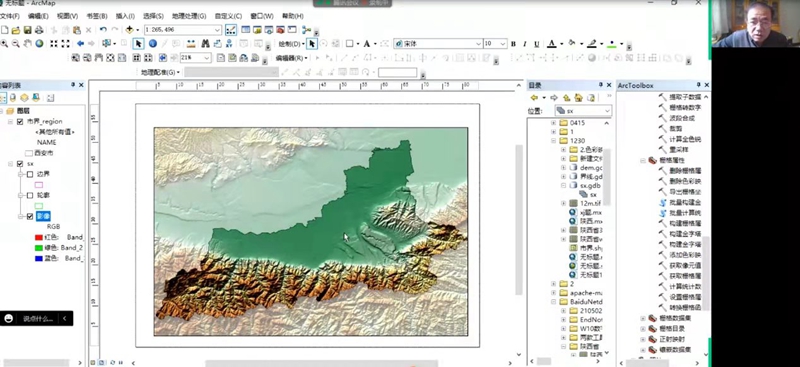Screen dimensions: 800x367
Task: Click the red 红色 band color swatch
Action: [x=39, y=237]
